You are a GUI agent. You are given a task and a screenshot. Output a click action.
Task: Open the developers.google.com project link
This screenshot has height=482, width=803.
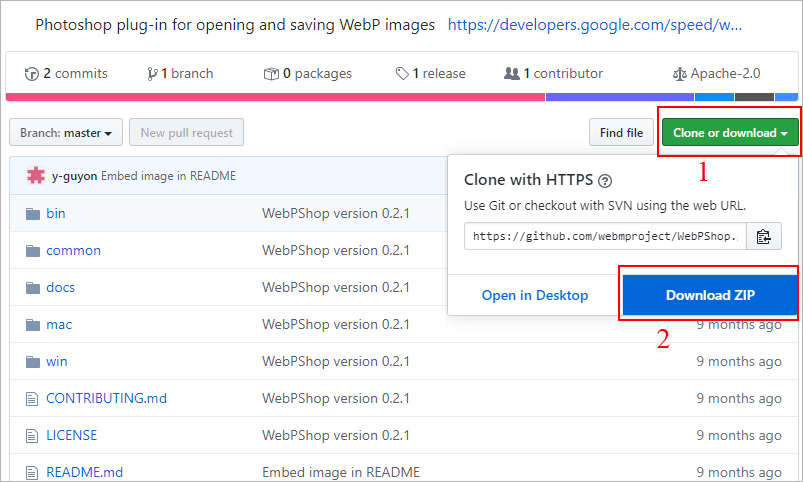pos(595,25)
